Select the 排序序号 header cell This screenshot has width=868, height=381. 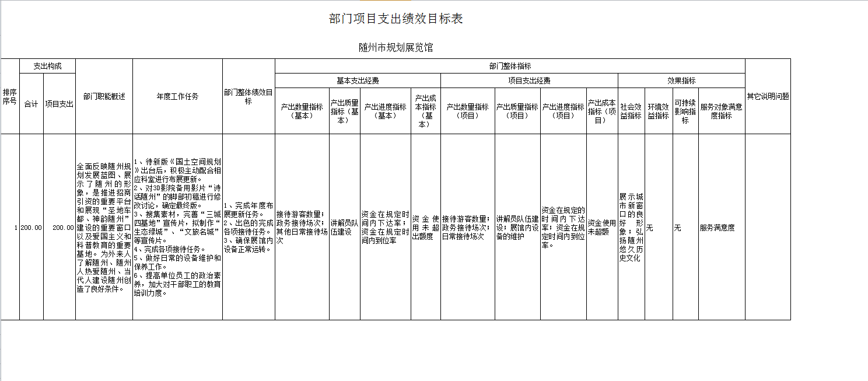pyautogui.click(x=10, y=96)
